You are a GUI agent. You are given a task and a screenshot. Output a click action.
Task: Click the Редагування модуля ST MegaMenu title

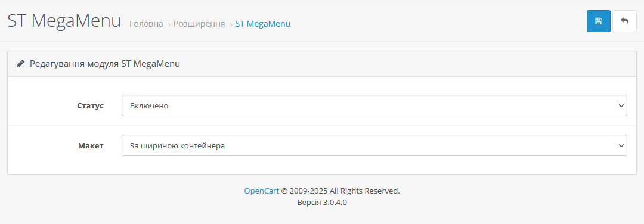coord(105,64)
